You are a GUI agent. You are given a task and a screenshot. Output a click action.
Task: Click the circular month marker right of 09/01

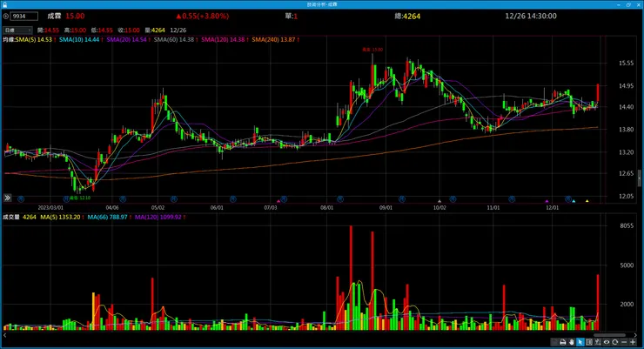click(402, 199)
